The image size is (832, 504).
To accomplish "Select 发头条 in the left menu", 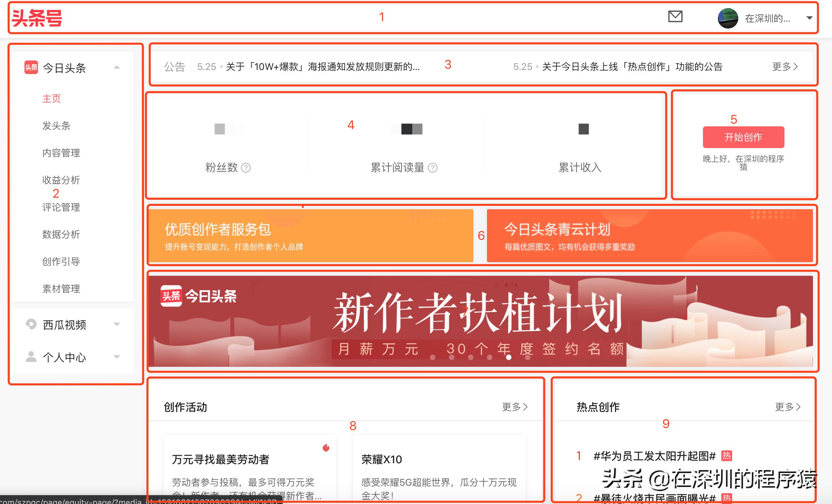I will (56, 126).
